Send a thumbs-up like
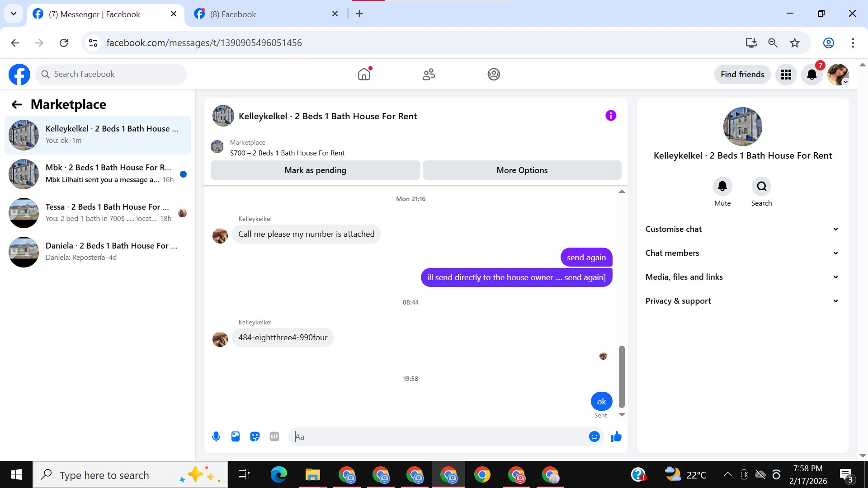Screen dimensions: 868x488 click(x=616, y=436)
